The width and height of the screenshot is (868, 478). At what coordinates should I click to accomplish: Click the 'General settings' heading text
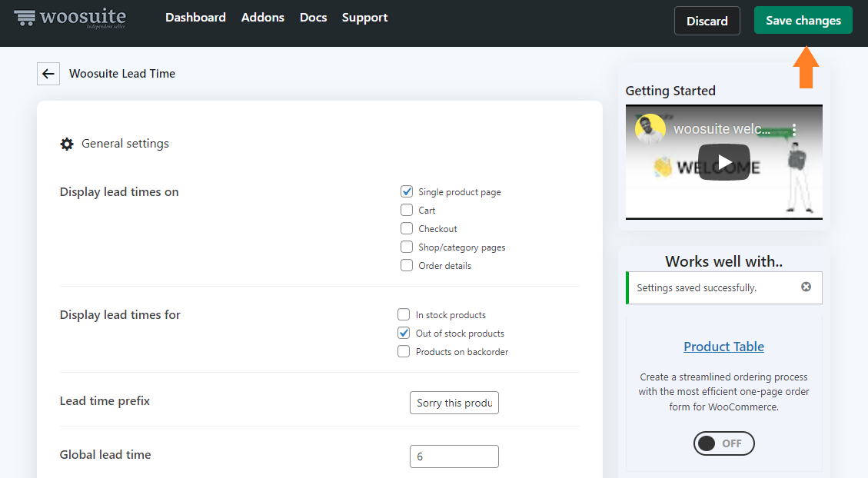(x=125, y=144)
